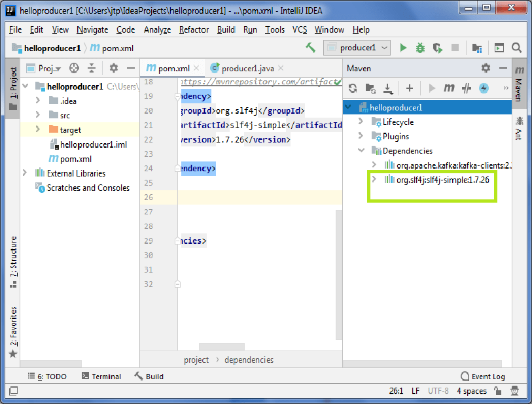Open the Event Log
This screenshot has width=532, height=404.
tap(483, 377)
